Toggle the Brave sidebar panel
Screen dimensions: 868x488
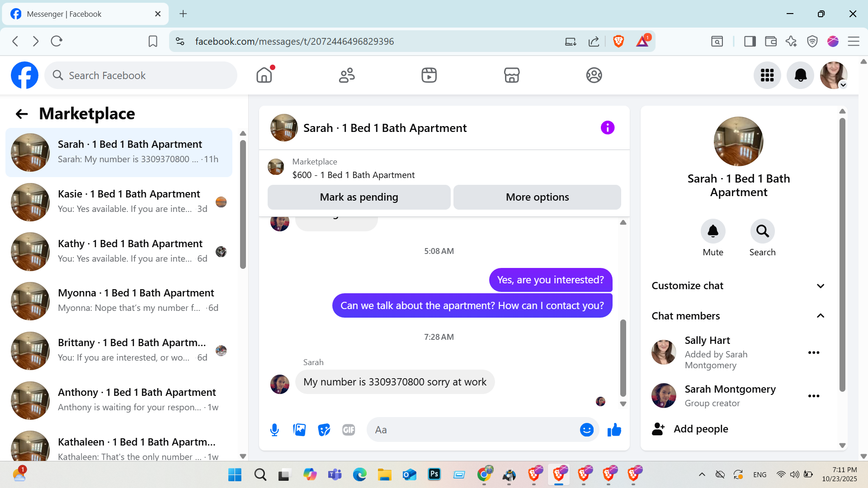click(750, 42)
